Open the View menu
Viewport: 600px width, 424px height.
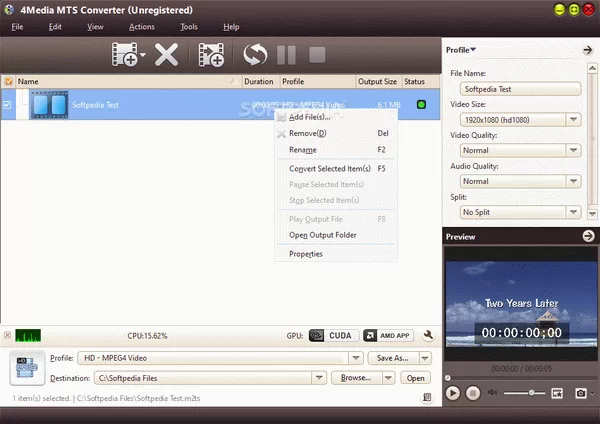(x=95, y=27)
